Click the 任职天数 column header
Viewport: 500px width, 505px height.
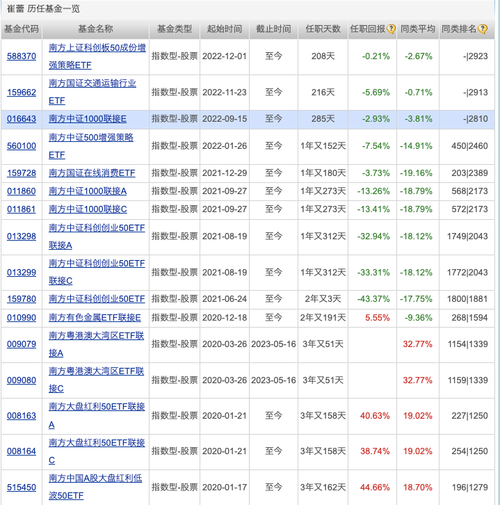coord(323,29)
